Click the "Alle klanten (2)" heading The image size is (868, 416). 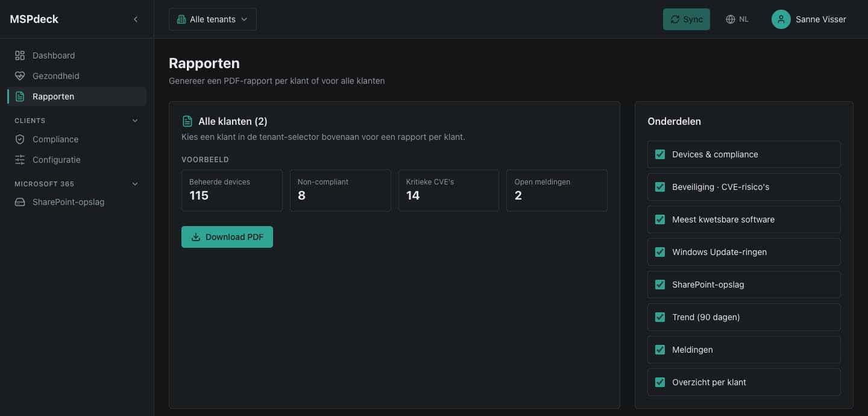[233, 121]
